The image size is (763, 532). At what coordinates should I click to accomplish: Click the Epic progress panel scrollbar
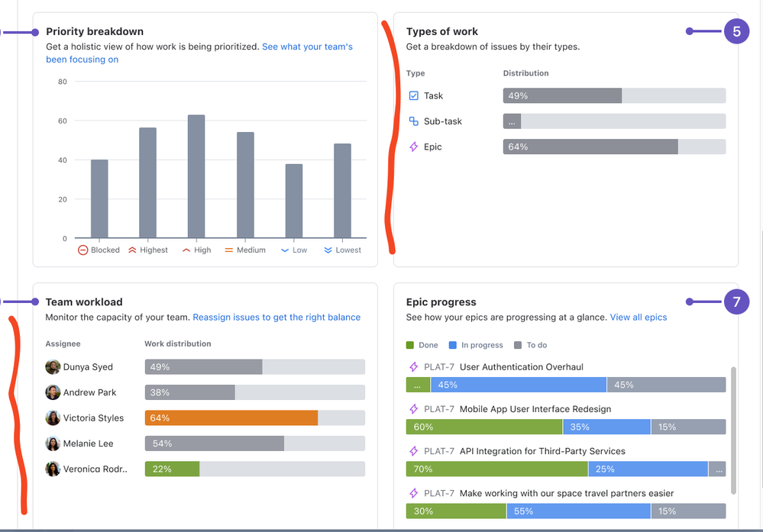point(733,430)
